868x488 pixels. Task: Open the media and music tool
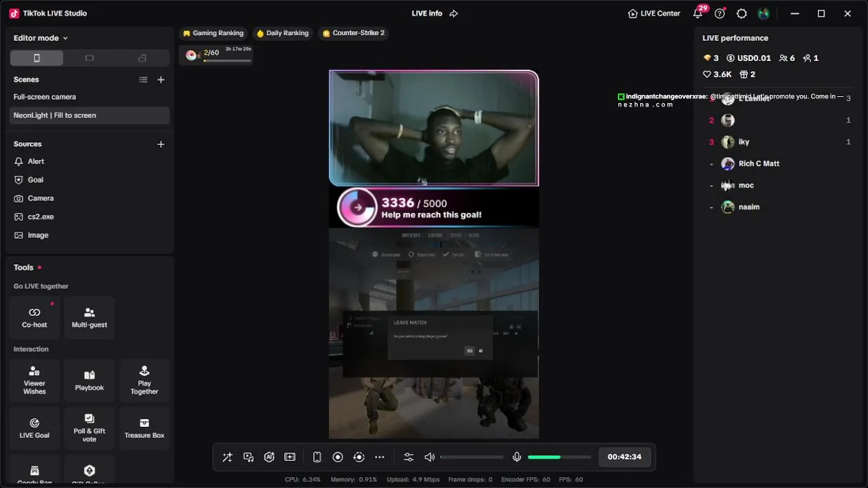tap(248, 457)
